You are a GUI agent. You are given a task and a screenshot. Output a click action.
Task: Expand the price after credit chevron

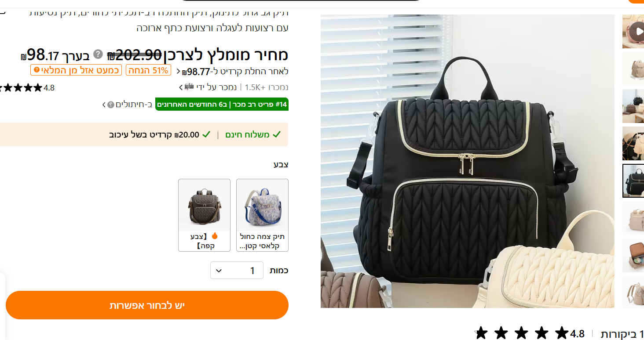[x=178, y=71]
